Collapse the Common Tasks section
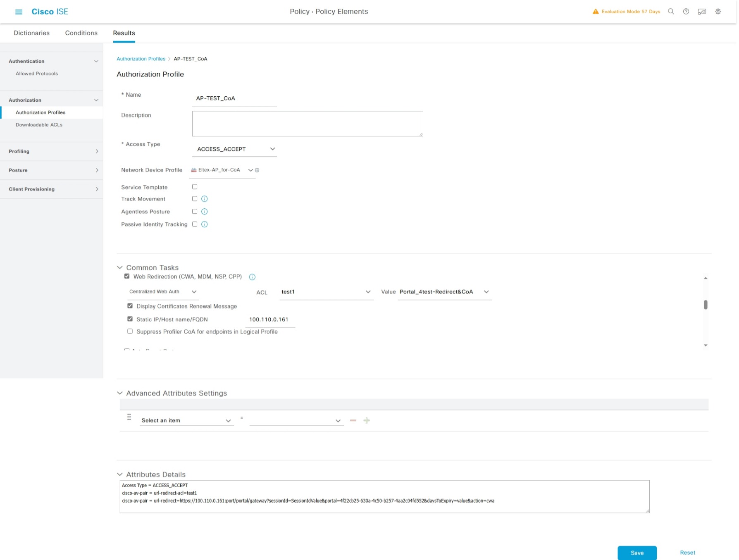This screenshot has width=739, height=560. coord(120,267)
